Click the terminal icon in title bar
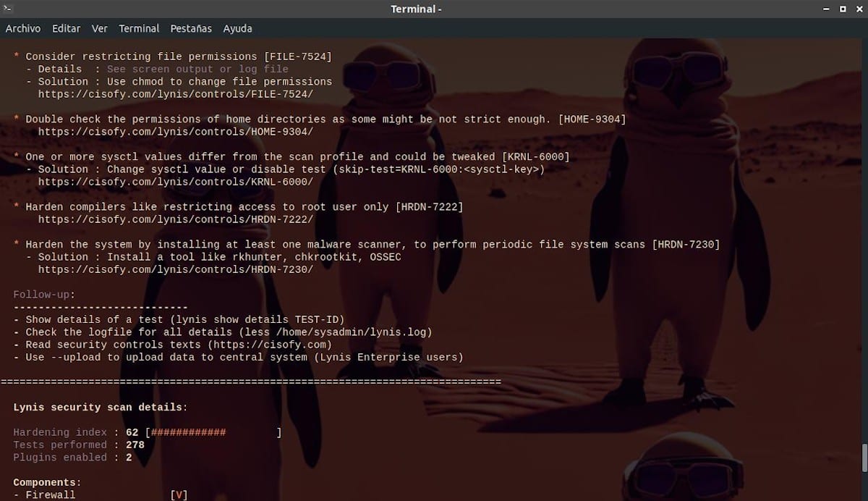 pyautogui.click(x=8, y=9)
